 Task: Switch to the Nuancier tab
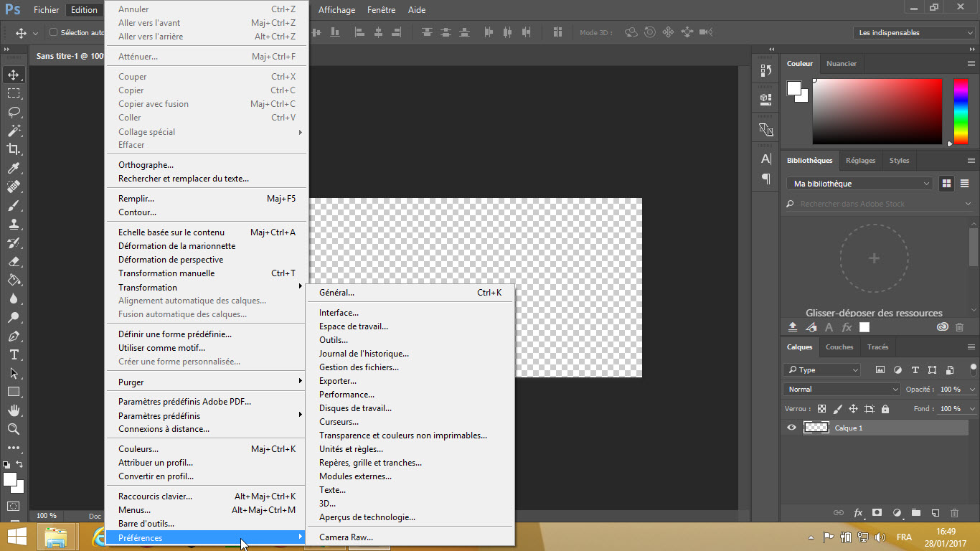[x=842, y=64]
